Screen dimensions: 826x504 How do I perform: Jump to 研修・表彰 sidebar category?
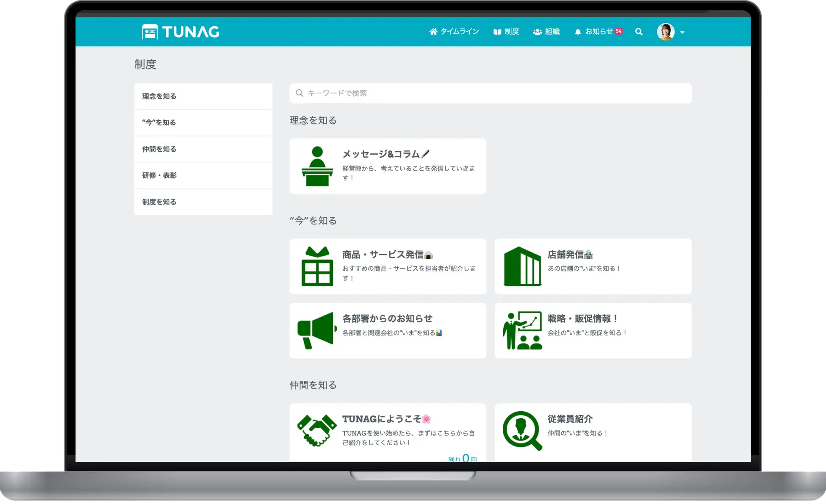tap(159, 175)
